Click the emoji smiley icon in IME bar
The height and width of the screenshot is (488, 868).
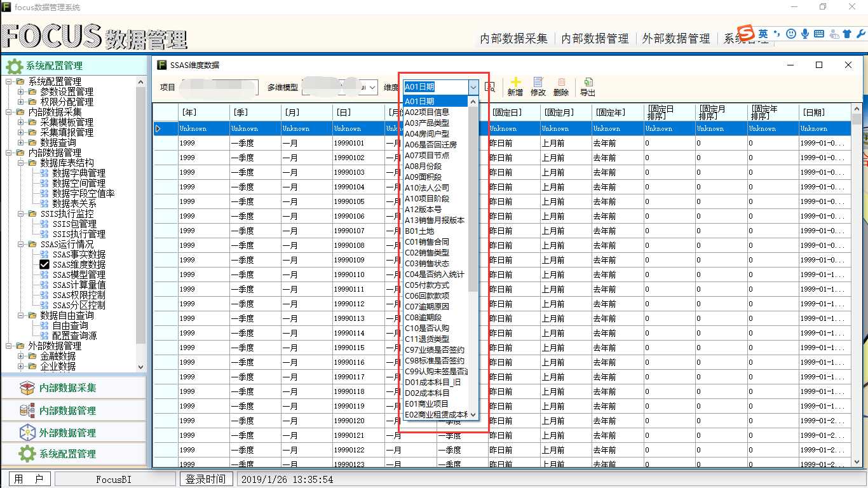tap(791, 34)
